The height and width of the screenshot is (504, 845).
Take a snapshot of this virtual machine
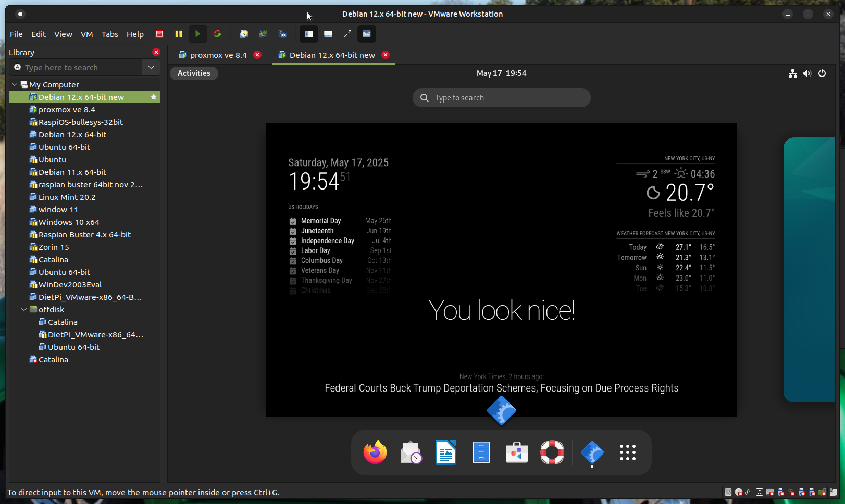[243, 34]
